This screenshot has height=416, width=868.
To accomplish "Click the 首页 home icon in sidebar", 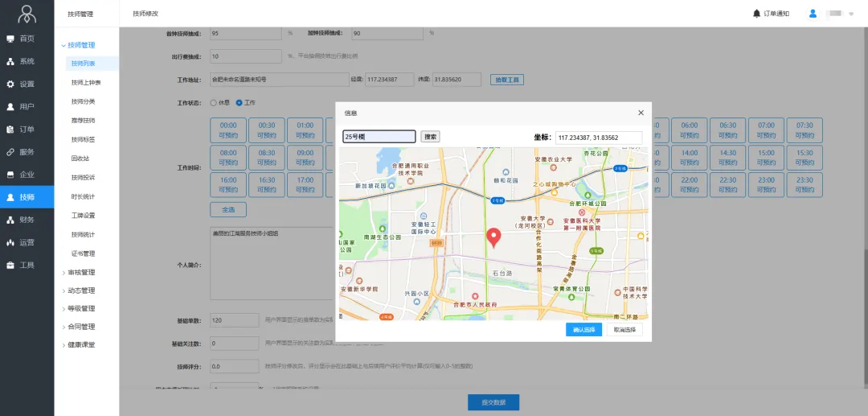I will pos(10,39).
